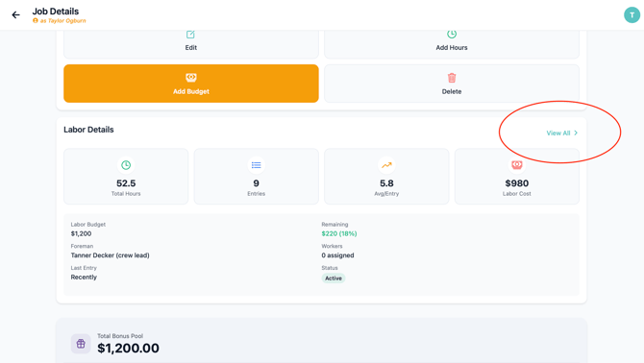Click the Labor Details heading
Image resolution: width=644 pixels, height=363 pixels.
click(88, 130)
